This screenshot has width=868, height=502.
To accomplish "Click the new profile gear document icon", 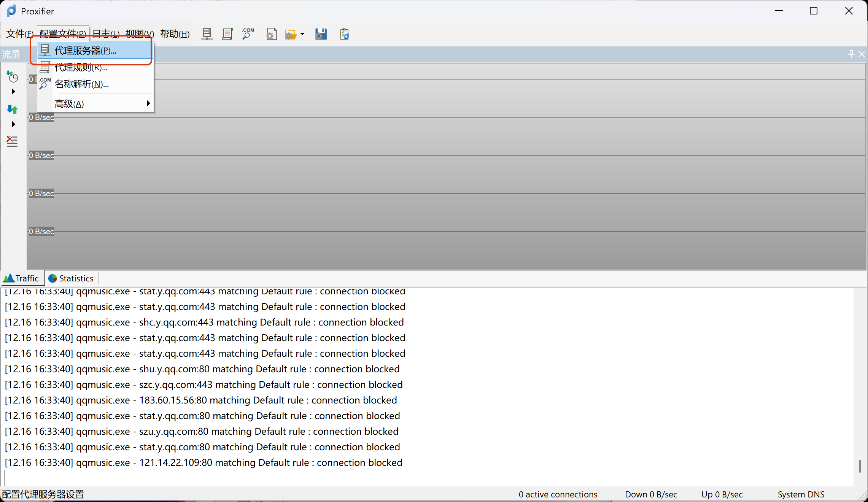I will tap(272, 35).
